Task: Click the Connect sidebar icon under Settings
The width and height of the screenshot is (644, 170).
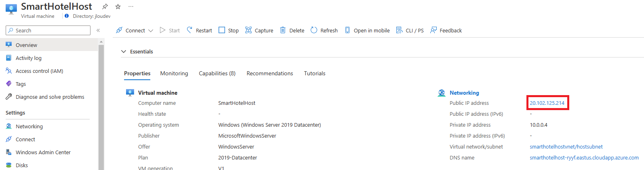Action: pos(9,139)
